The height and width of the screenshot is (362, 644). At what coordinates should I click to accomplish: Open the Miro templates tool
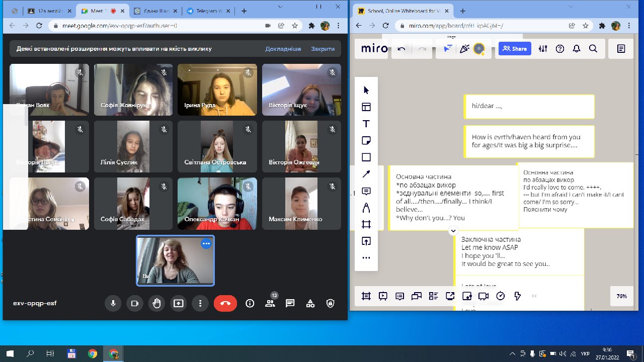tap(366, 107)
